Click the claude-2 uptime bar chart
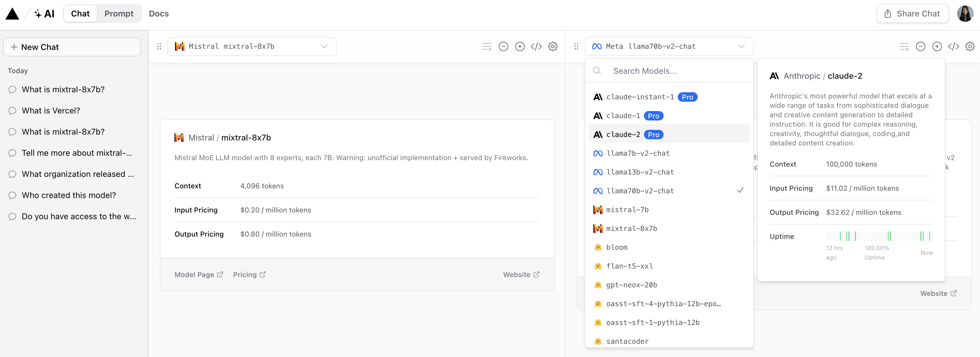Viewport: 980px width, 357px height. [879, 236]
